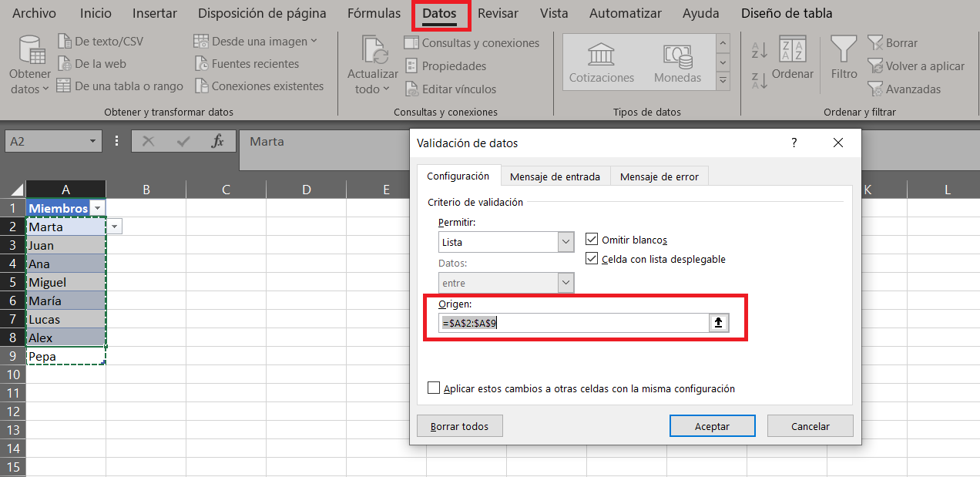
Task: Open Conexiones existentes
Action: click(x=259, y=86)
